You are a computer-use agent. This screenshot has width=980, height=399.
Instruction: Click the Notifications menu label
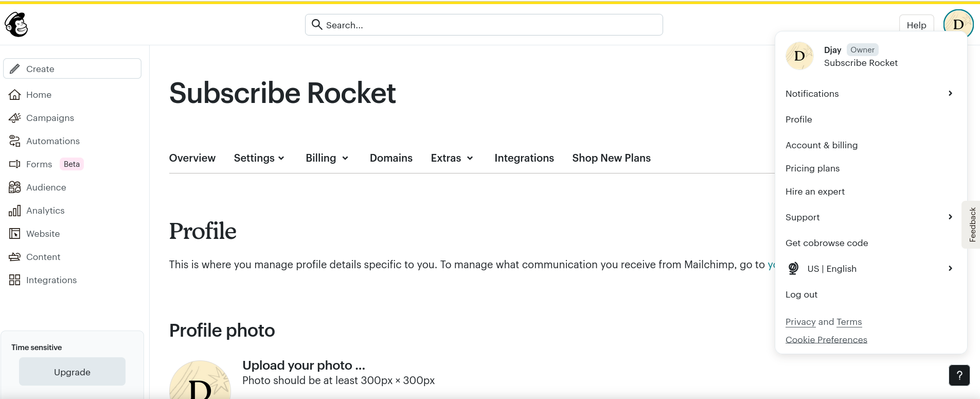(x=812, y=94)
